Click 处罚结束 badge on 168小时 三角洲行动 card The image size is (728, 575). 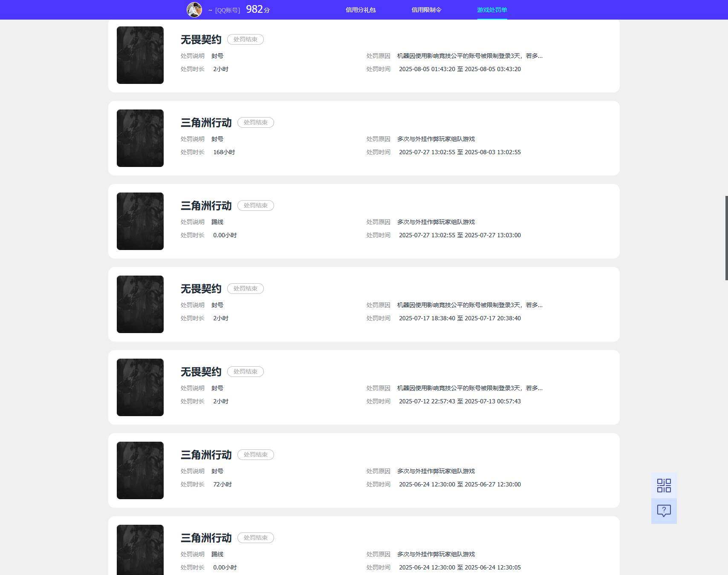(x=256, y=122)
